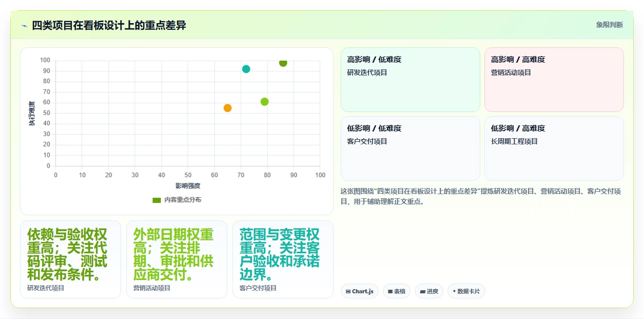
Task: Select the 范围与变更权重高 data card
Action: [x=283, y=259]
